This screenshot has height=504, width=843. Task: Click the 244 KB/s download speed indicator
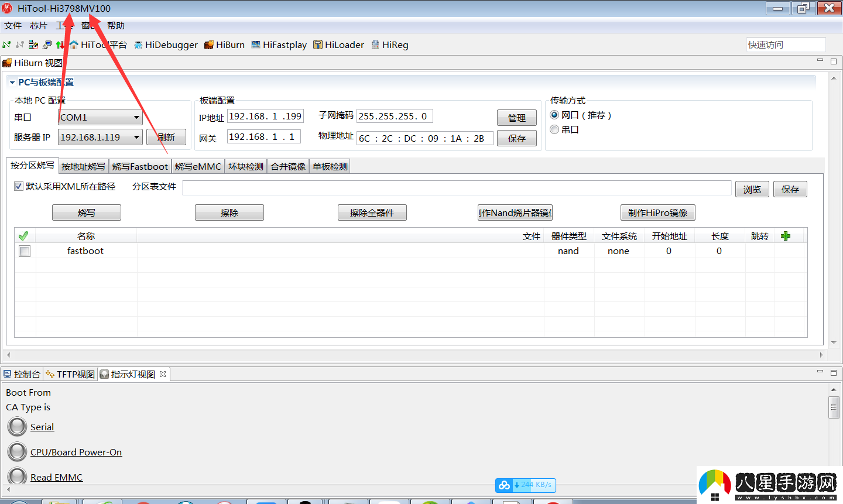pyautogui.click(x=525, y=485)
